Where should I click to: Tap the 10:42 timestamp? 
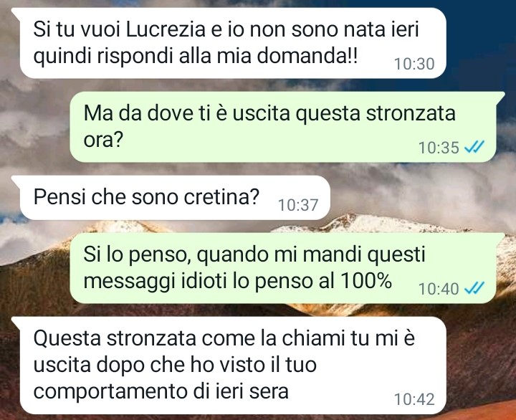coord(414,399)
